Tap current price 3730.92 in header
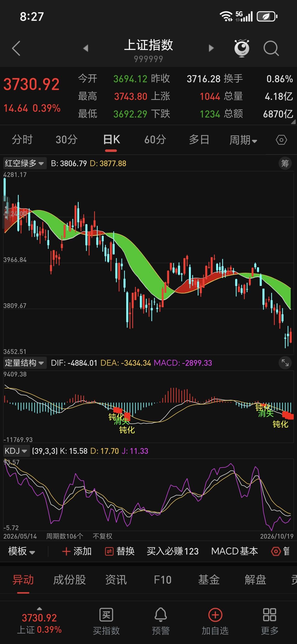Screen dimensions: 297x644 31,84
